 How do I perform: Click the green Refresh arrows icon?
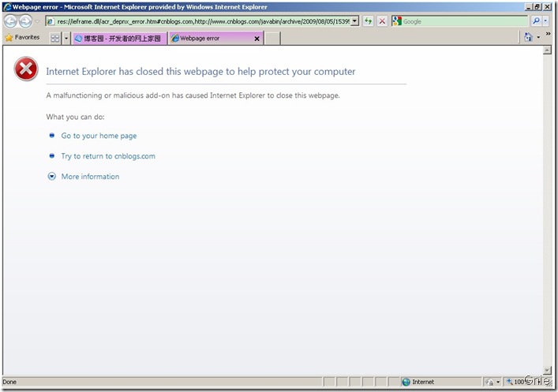tap(368, 21)
